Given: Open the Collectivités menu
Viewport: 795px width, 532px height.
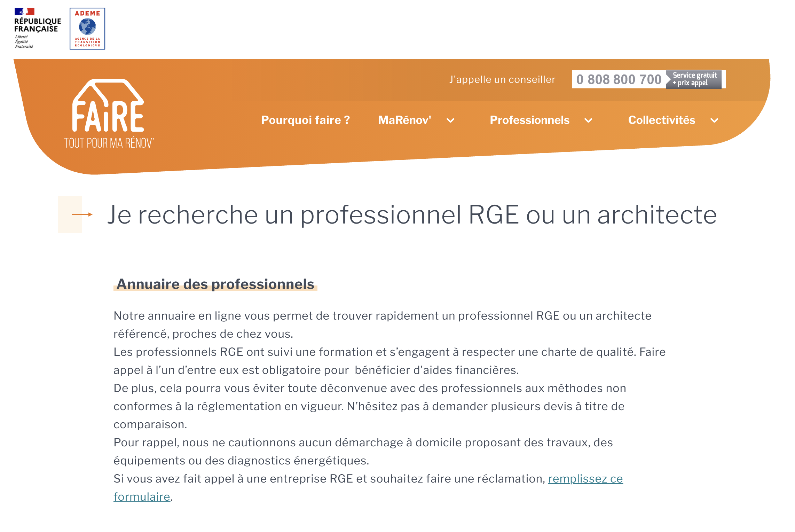Looking at the screenshot, I should point(661,120).
